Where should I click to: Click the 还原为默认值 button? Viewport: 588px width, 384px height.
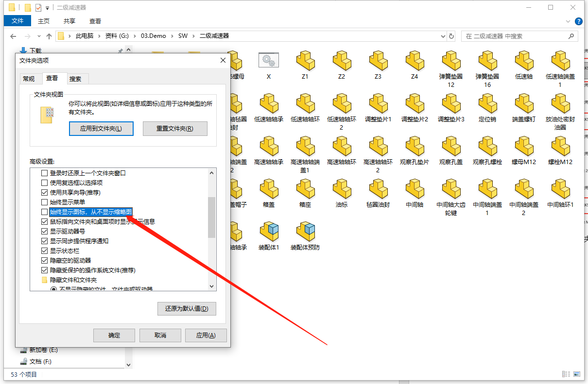pyautogui.click(x=187, y=308)
